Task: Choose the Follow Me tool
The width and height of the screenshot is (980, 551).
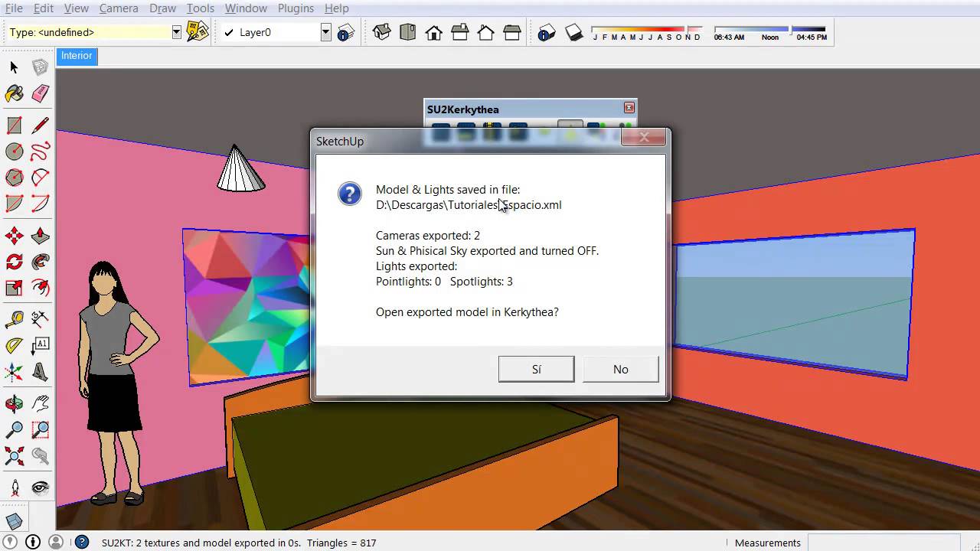Action: [x=40, y=262]
